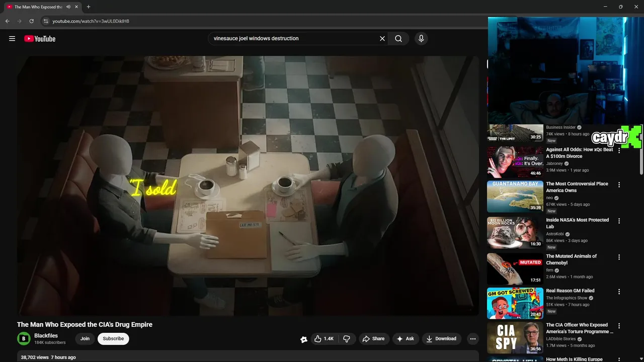Go to the YouTube home logo
The image size is (644, 362).
pyautogui.click(x=40, y=39)
